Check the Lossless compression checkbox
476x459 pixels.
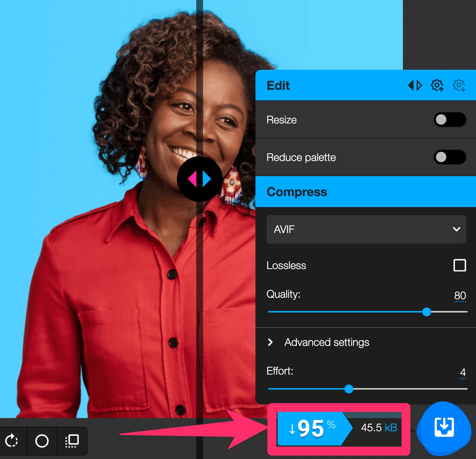(x=459, y=266)
